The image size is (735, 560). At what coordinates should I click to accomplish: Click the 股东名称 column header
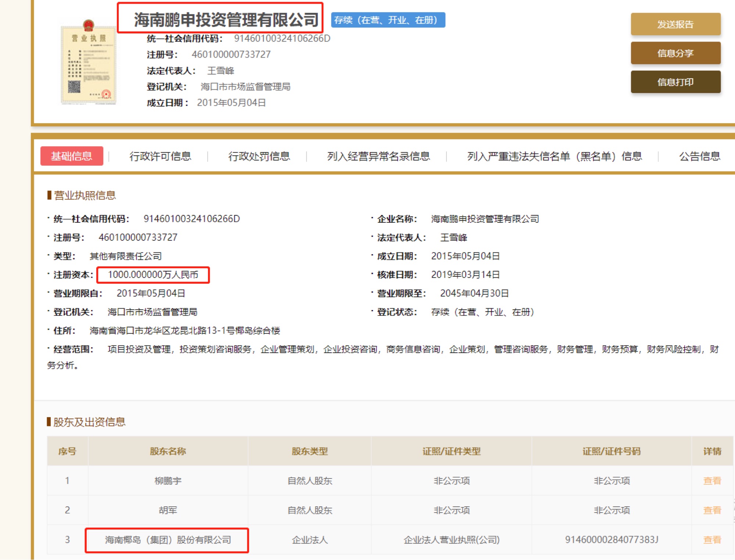[168, 451]
